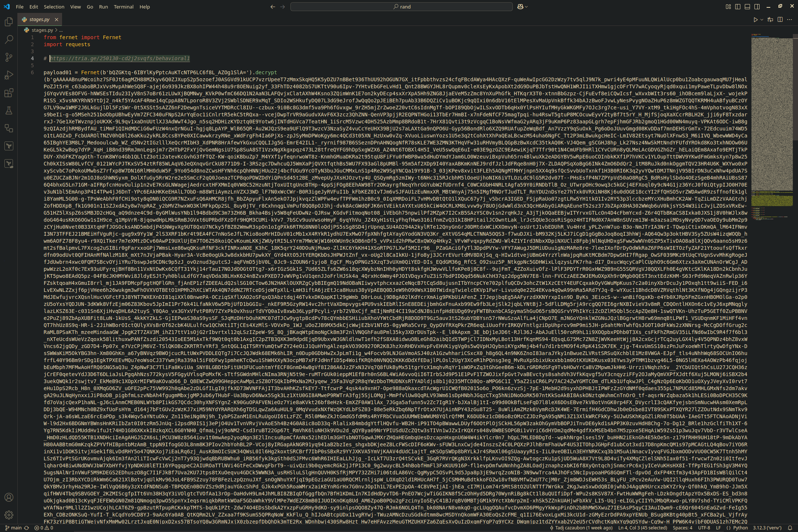Run Python file with play button
This screenshot has height=532, width=798.
coord(756,20)
